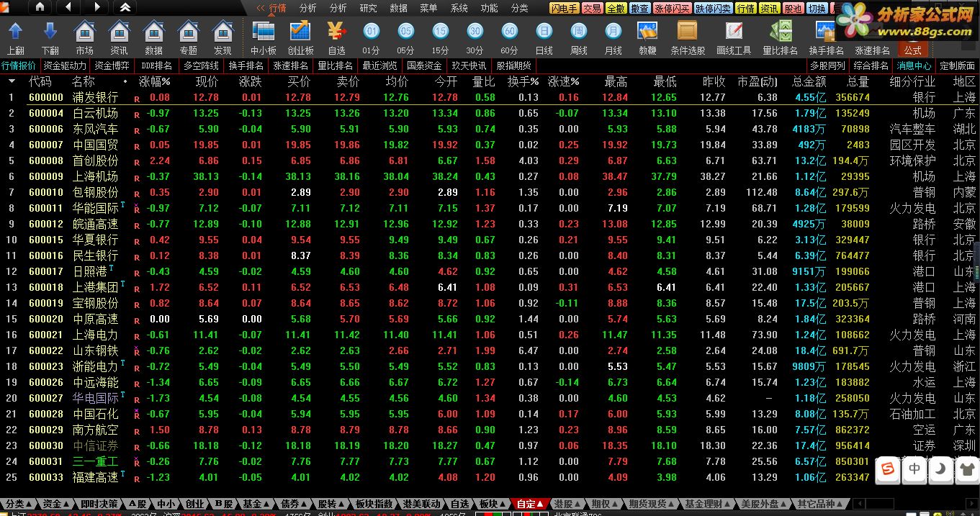980x516 pixels.
Task: Select the 创业板 board icon
Action: pos(300,32)
